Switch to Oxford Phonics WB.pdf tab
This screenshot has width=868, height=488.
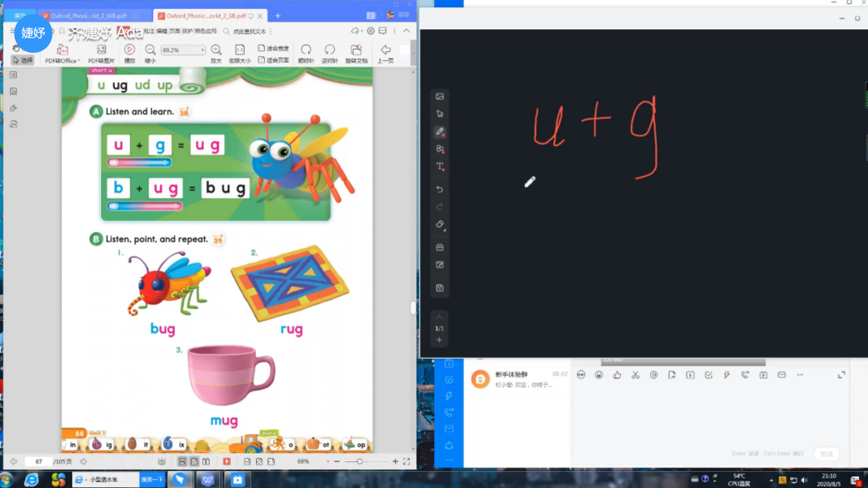[88, 15]
